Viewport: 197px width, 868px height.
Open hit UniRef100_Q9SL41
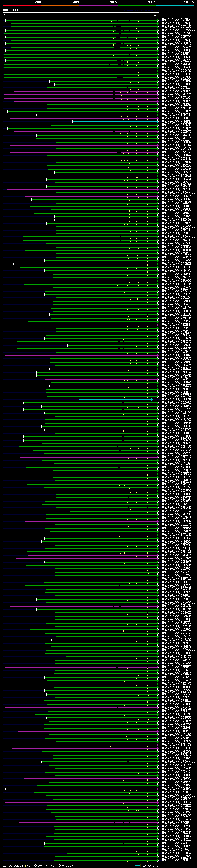[177, 843]
